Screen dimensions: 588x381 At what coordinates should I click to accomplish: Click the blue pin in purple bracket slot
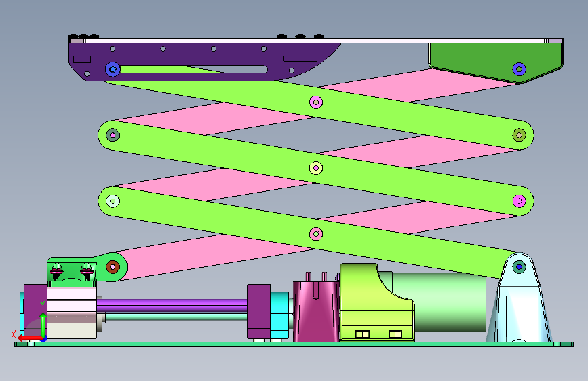[113, 69]
